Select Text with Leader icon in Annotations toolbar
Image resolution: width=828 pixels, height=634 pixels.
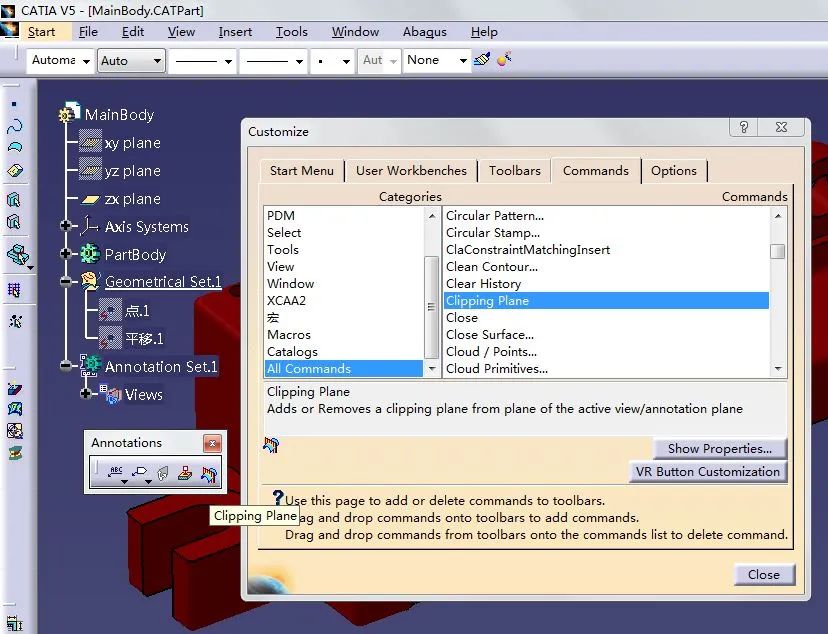tap(116, 473)
